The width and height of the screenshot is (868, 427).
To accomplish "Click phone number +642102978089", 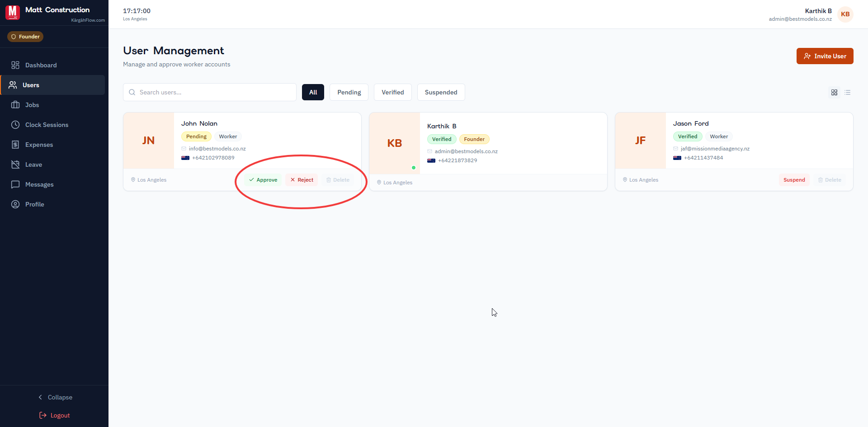I will (x=213, y=158).
